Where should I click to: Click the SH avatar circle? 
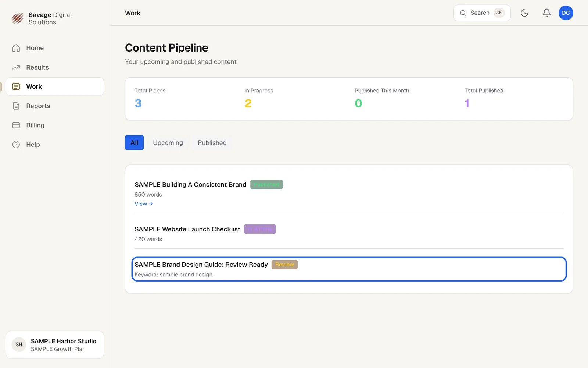pos(19,345)
